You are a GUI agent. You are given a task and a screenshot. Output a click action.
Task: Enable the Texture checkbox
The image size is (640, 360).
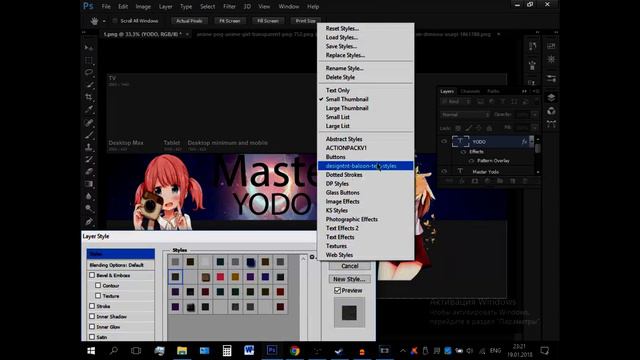[x=98, y=296]
